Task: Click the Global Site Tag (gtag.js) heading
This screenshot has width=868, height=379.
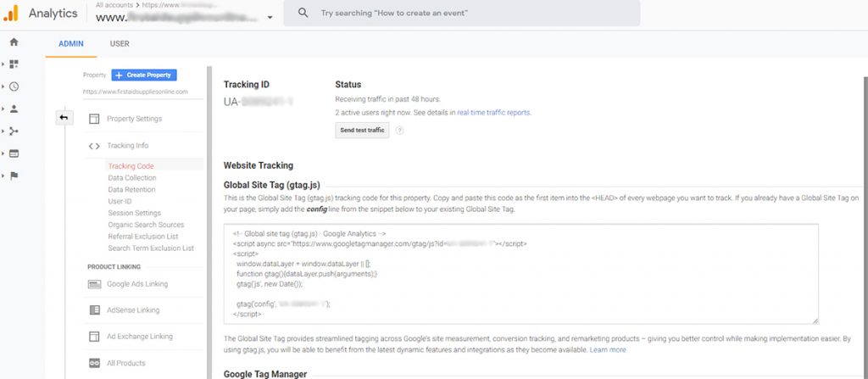Action: tap(272, 185)
